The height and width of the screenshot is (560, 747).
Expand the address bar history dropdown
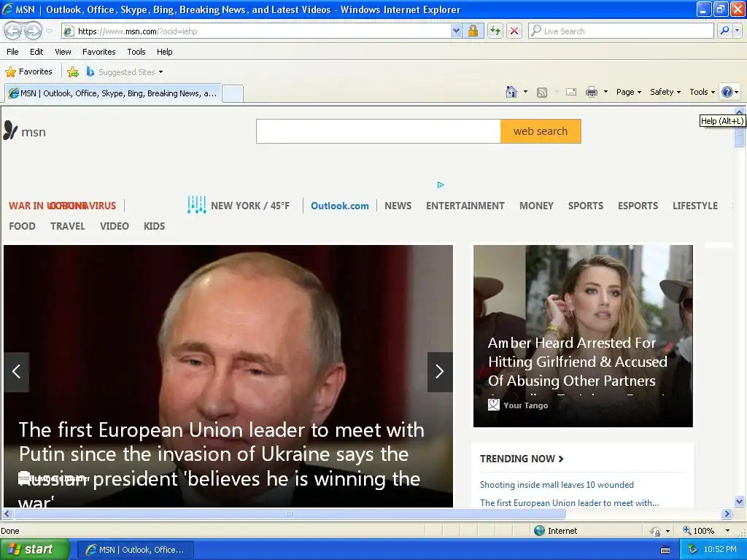coord(456,31)
